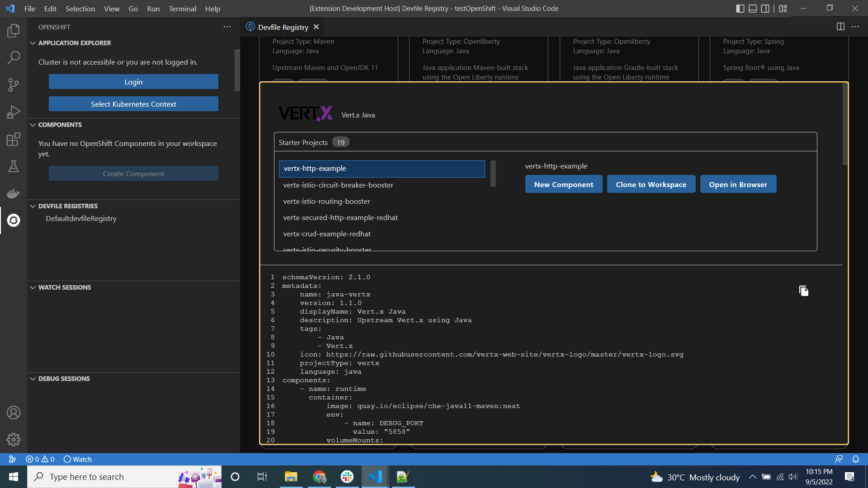Image resolution: width=868 pixels, height=488 pixels.
Task: Toggle the primary side bar layout
Action: (740, 9)
